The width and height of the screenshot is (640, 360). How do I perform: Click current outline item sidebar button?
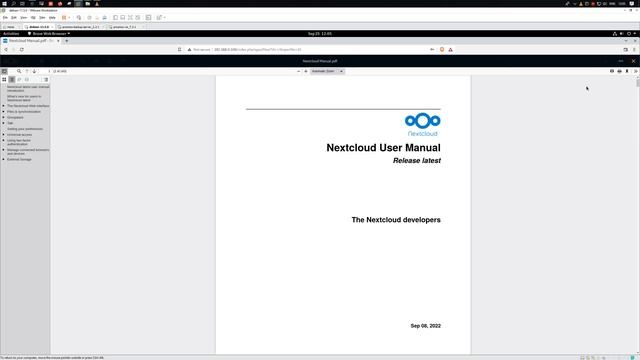(x=46, y=80)
